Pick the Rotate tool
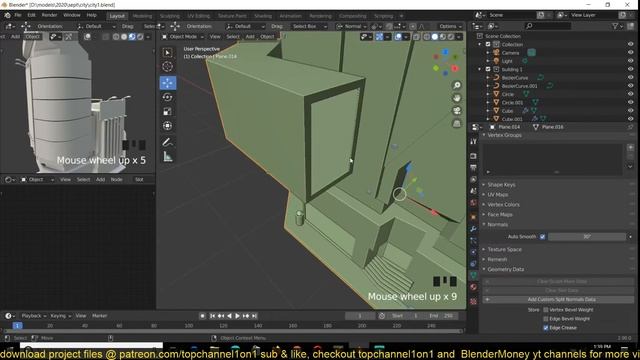This screenshot has width=640, height=360. click(167, 97)
